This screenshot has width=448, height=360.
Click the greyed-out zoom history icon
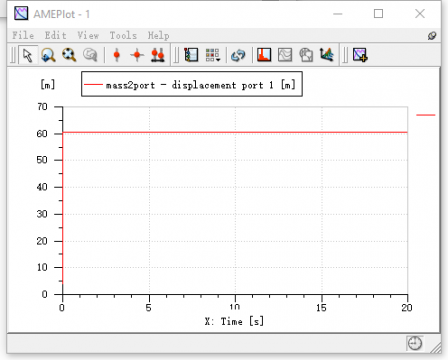(90, 55)
